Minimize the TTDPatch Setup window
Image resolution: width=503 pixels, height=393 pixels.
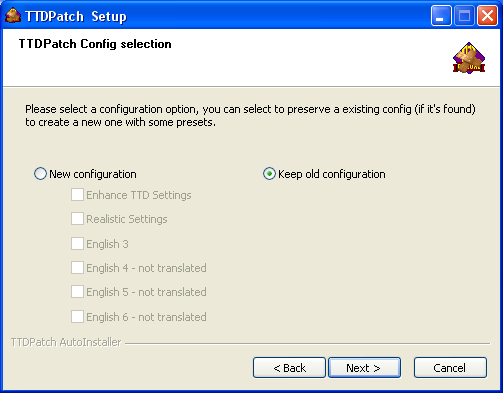click(x=441, y=16)
